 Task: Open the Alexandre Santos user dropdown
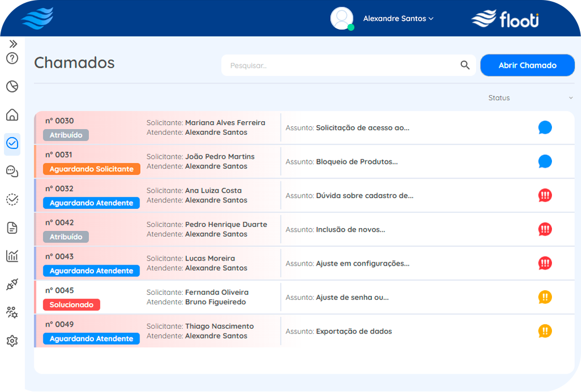(398, 19)
